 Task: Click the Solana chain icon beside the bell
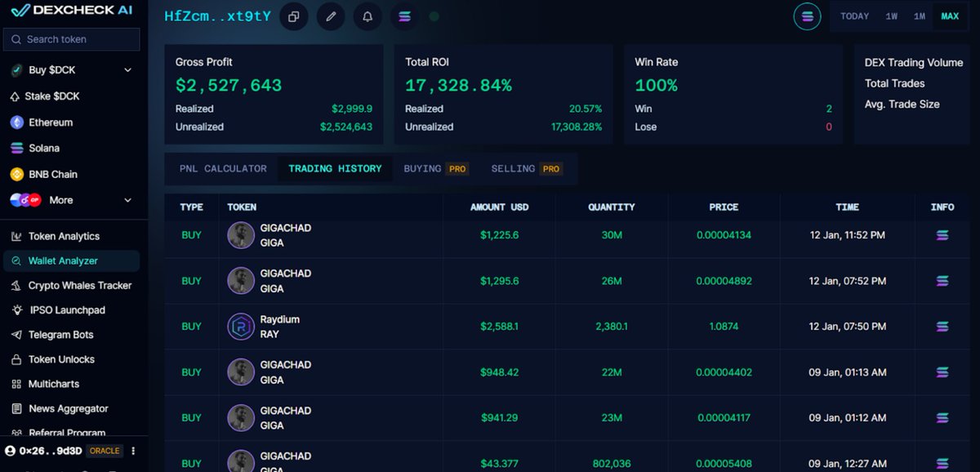404,16
